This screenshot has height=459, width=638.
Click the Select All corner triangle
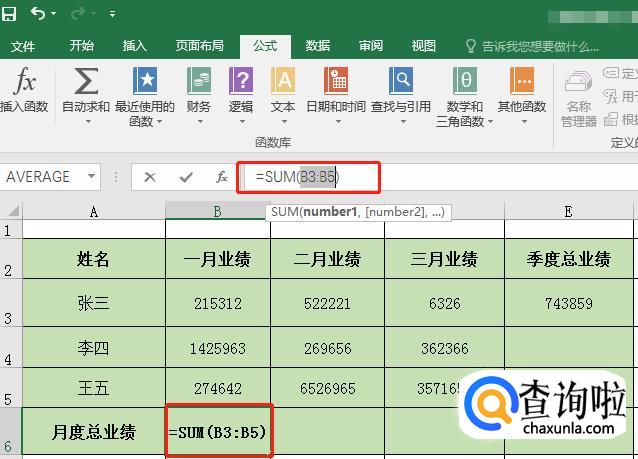[x=12, y=210]
